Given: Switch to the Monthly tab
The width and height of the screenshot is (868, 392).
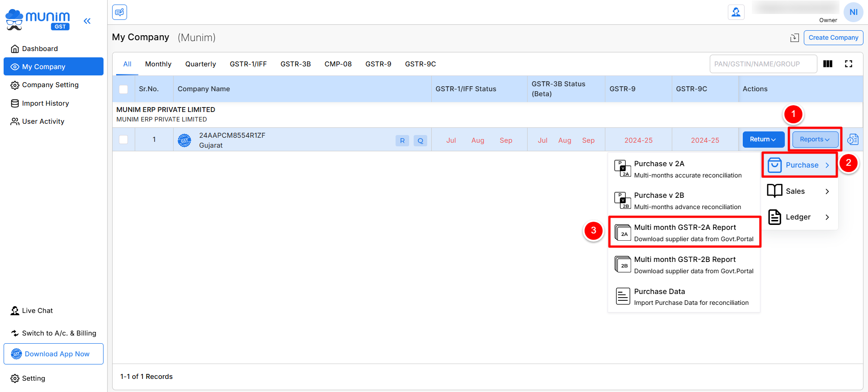Looking at the screenshot, I should (158, 64).
